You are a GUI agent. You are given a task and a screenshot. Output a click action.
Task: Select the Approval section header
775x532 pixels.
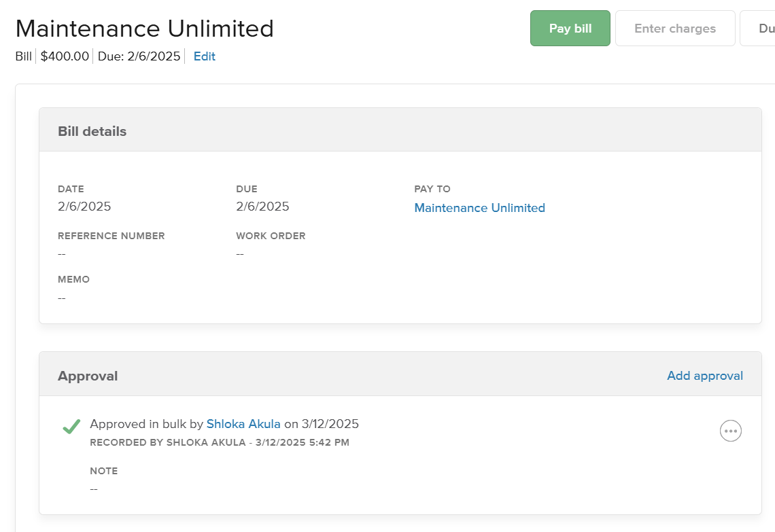(x=88, y=376)
